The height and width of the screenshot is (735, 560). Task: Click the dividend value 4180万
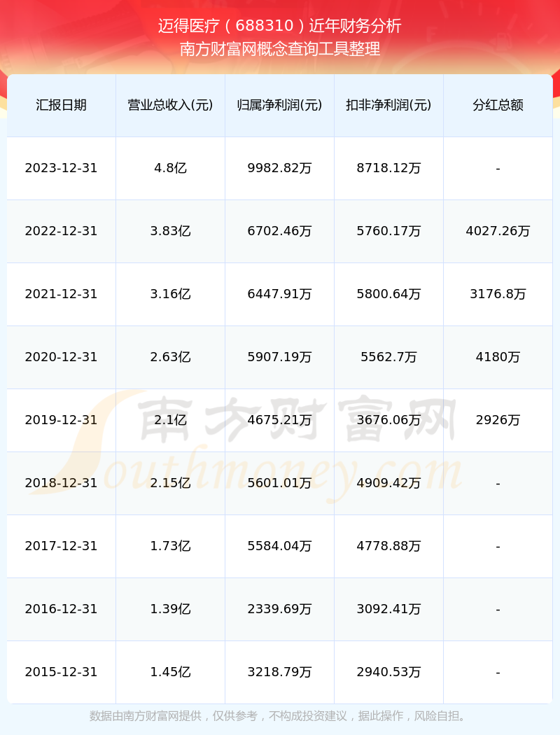498,357
